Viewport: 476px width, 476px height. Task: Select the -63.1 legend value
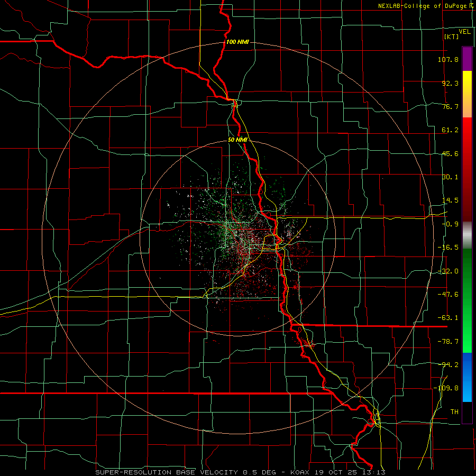click(x=448, y=318)
